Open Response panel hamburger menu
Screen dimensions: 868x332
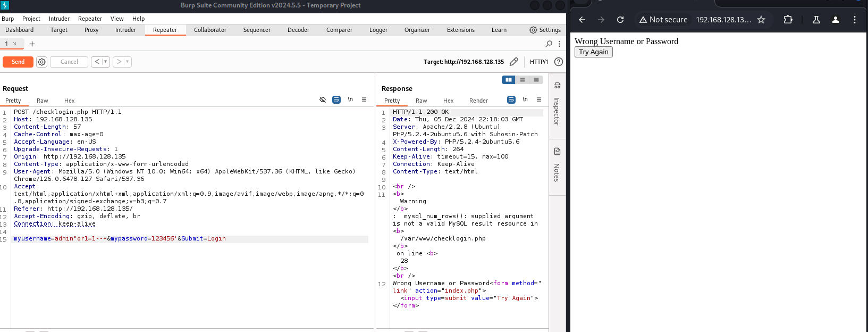(539, 99)
